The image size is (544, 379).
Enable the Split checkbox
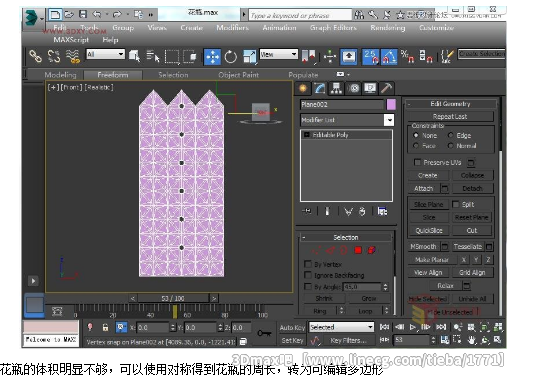[x=456, y=204]
